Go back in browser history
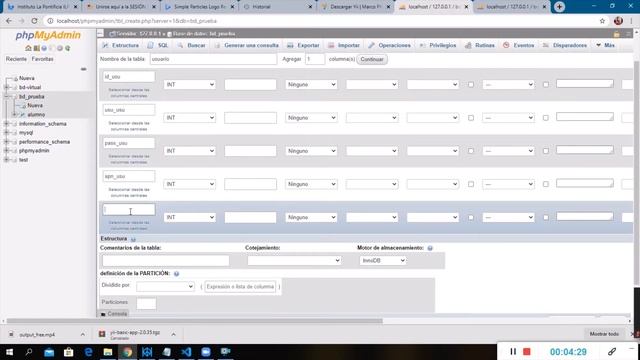Screen dimensions: 640x360 point(9,21)
